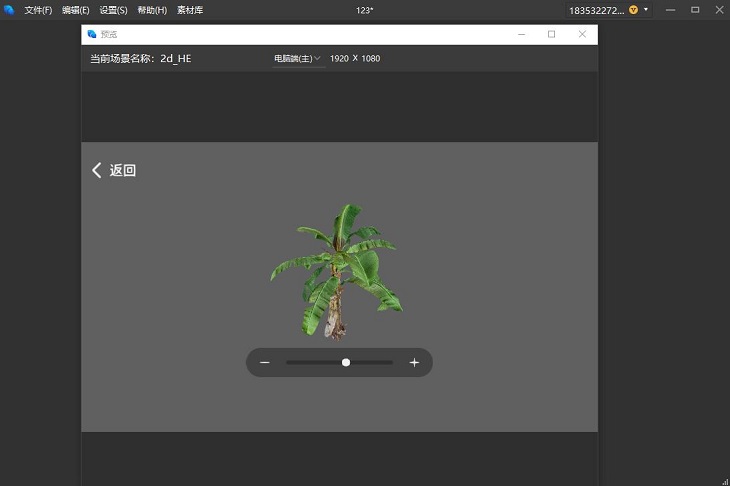Close the 预览 preview window
The height and width of the screenshot is (486, 730).
(x=582, y=34)
